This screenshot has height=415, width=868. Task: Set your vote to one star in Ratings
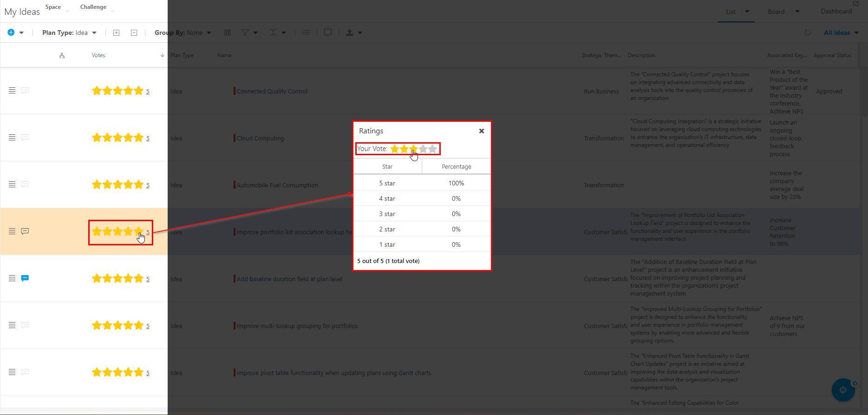point(395,149)
